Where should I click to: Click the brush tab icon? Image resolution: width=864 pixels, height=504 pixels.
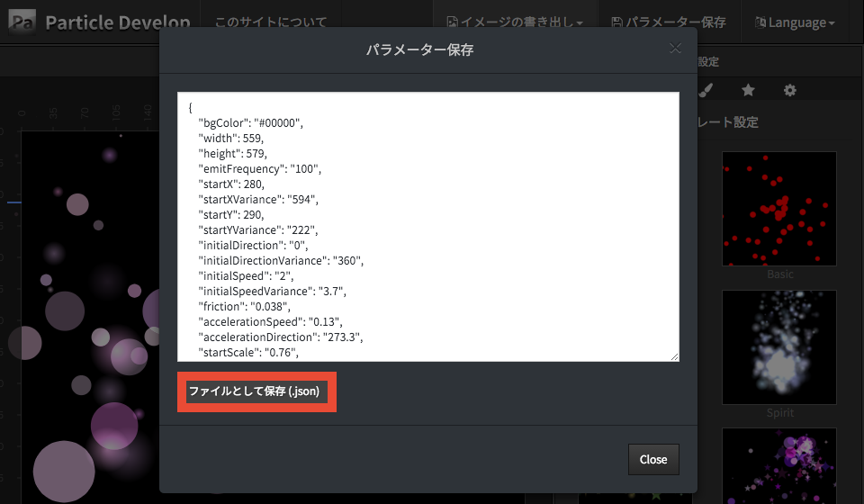tap(706, 90)
